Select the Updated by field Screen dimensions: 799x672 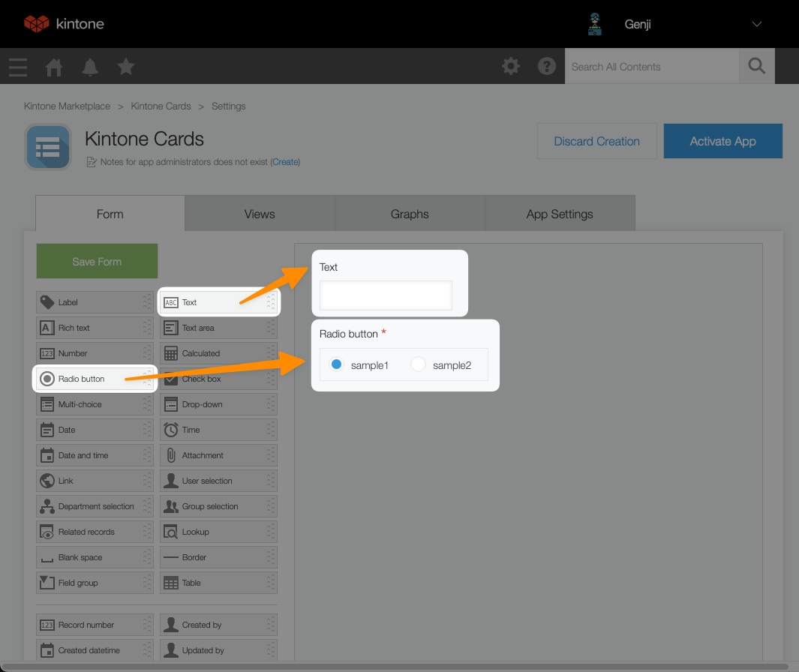[x=218, y=650]
